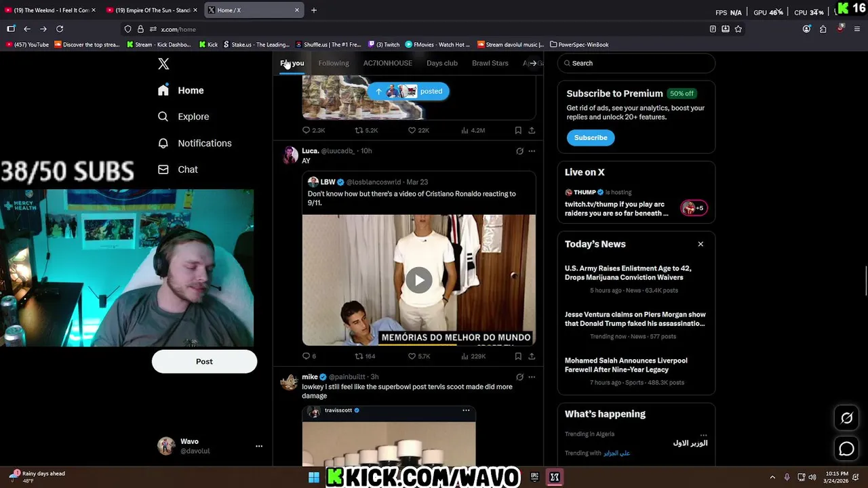This screenshot has height=488, width=868.
Task: Open Explore in the sidebar
Action: pos(183,117)
